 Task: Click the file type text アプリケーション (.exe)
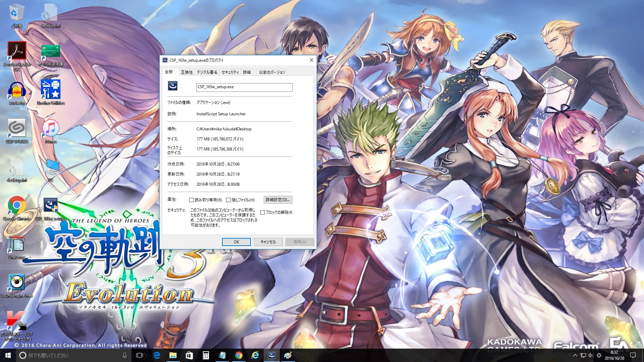[x=213, y=103]
